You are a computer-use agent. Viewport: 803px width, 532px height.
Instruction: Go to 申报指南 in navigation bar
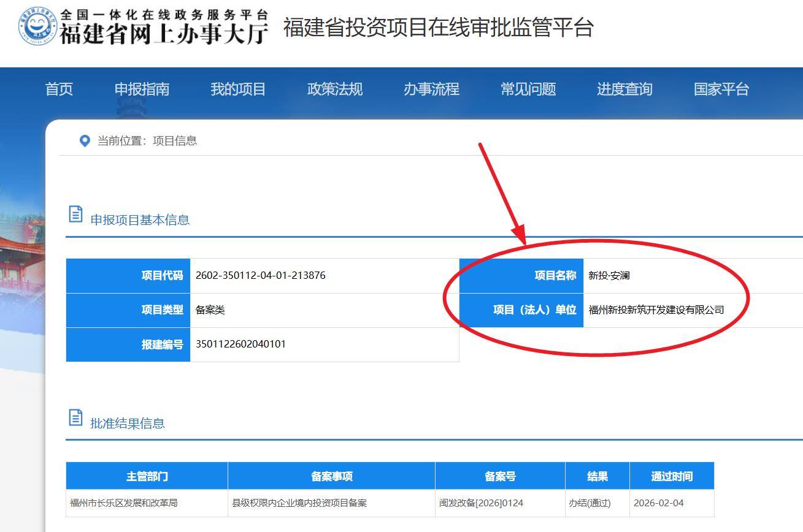click(x=142, y=89)
